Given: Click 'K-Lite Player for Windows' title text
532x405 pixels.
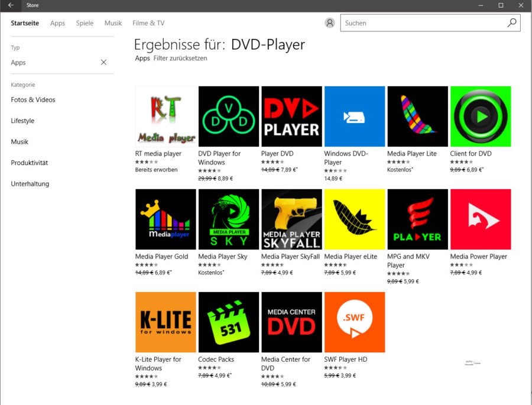Looking at the screenshot, I should 158,364.
